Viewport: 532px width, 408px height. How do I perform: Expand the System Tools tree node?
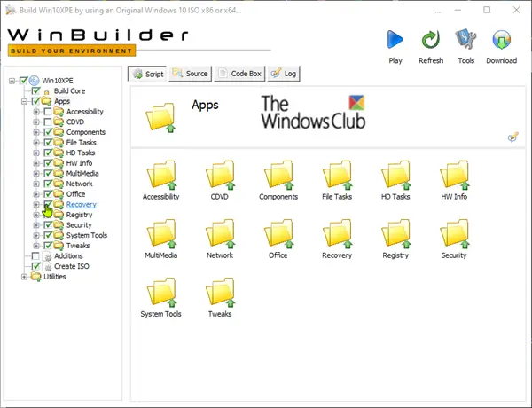36,235
